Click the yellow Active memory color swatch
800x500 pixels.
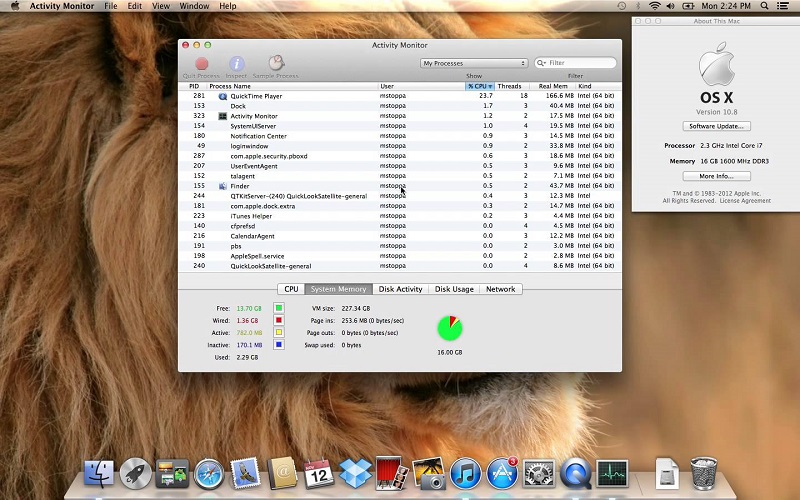[279, 333]
